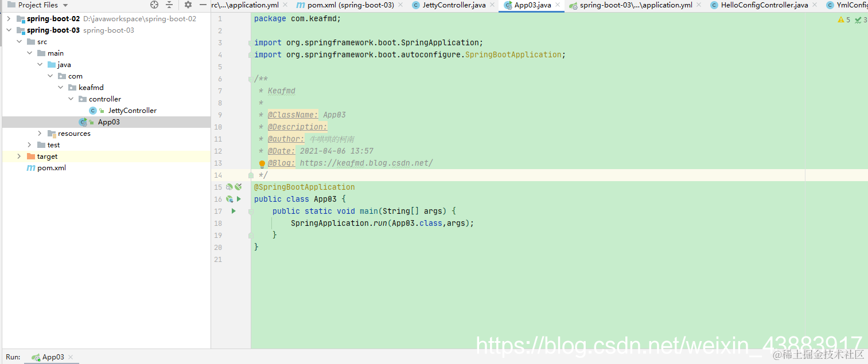Image resolution: width=868 pixels, height=364 pixels.
Task: Close the App03 Run tab at the bottom
Action: [71, 357]
